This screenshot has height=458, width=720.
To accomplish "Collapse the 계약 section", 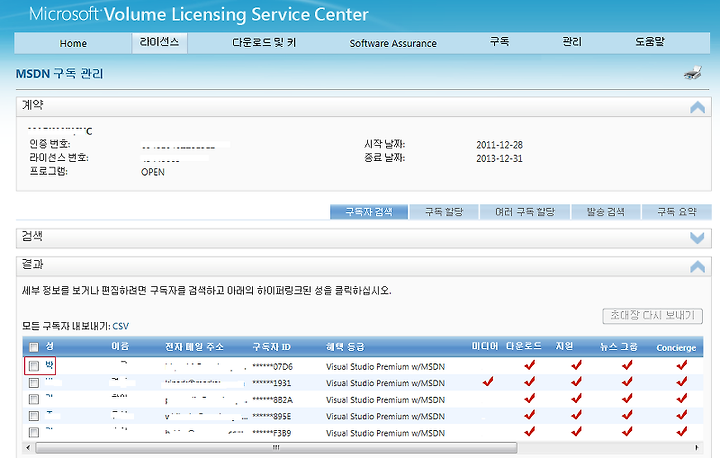I will click(x=697, y=107).
